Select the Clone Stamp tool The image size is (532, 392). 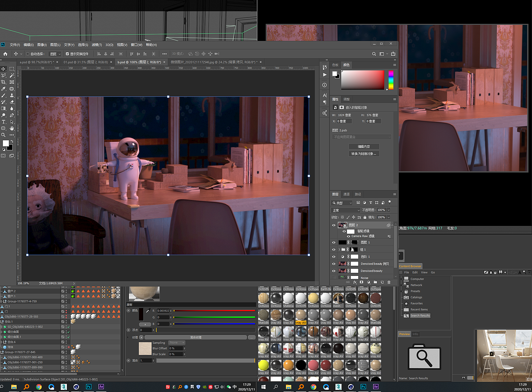point(12,96)
